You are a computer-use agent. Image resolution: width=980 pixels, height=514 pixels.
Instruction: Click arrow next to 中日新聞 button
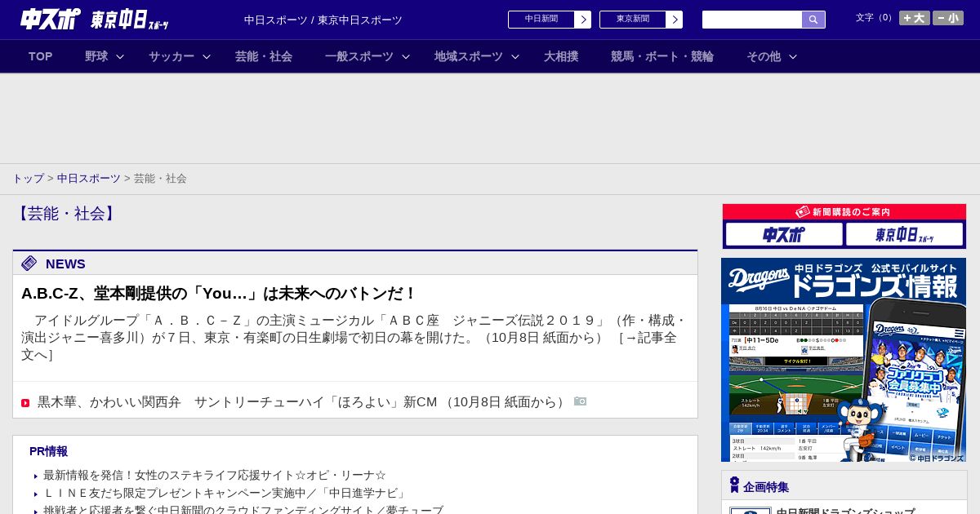tap(583, 20)
